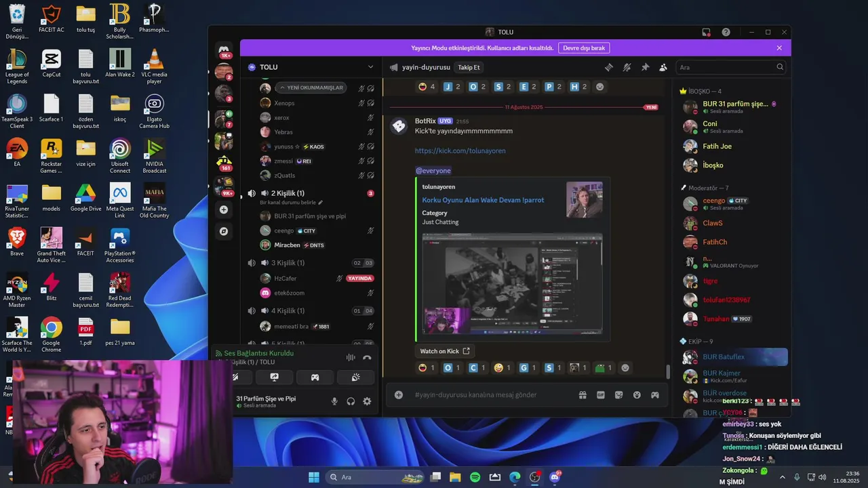The image size is (868, 488).
Task: Start screen share in voice panel
Action: coord(275,378)
